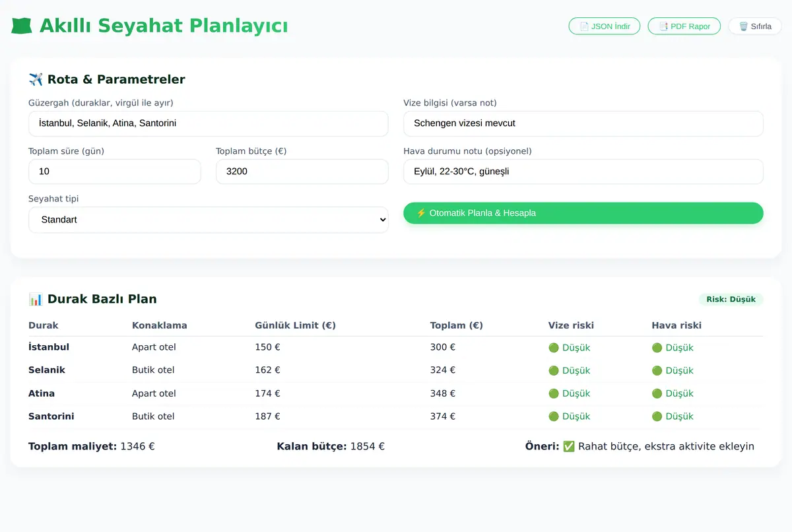Viewport: 792px width, 532px height.
Task: Click the Durak column header
Action: pos(44,325)
